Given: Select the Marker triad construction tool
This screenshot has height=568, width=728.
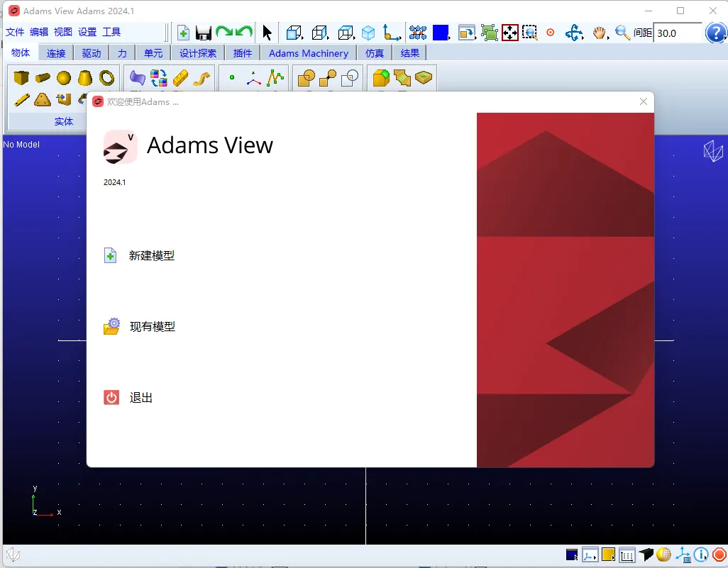Looking at the screenshot, I should (x=253, y=79).
